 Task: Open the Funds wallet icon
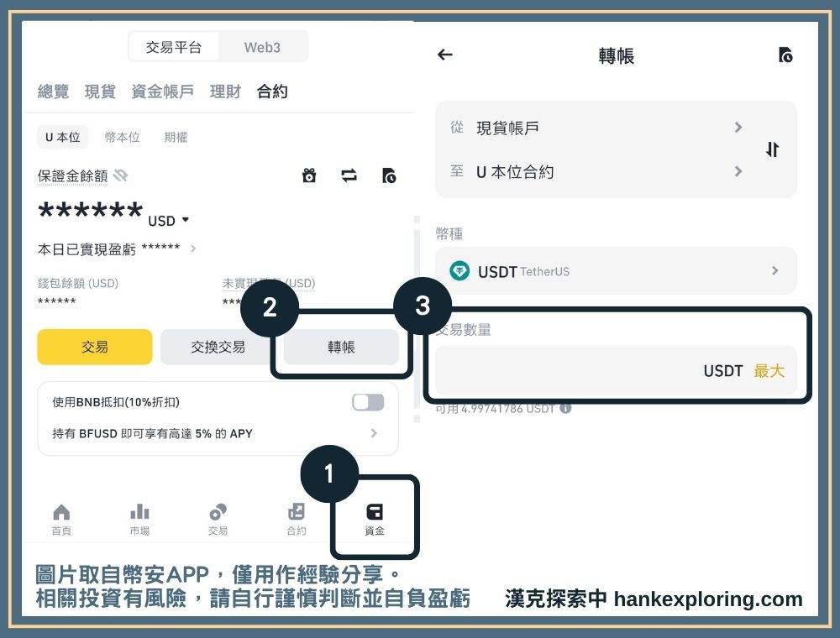pos(375,512)
